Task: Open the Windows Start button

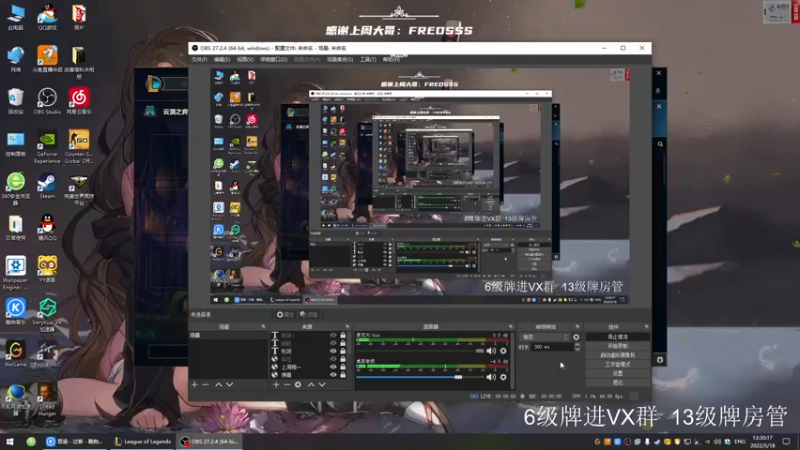Action: coord(10,441)
